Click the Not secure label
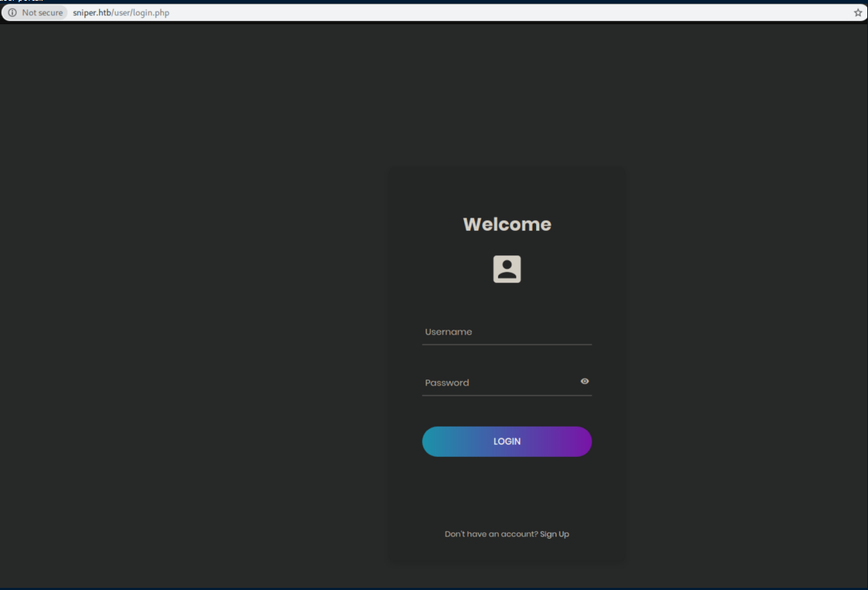This screenshot has height=590, width=868. pos(42,13)
